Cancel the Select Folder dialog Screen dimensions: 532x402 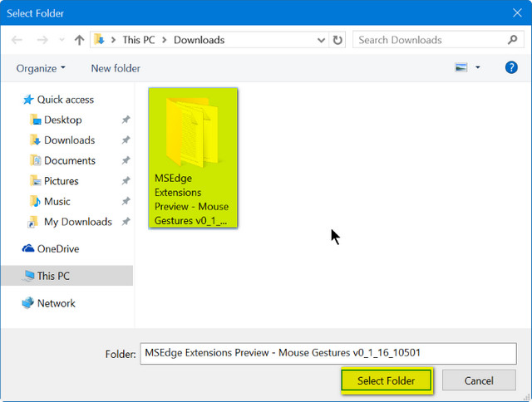pyautogui.click(x=479, y=380)
